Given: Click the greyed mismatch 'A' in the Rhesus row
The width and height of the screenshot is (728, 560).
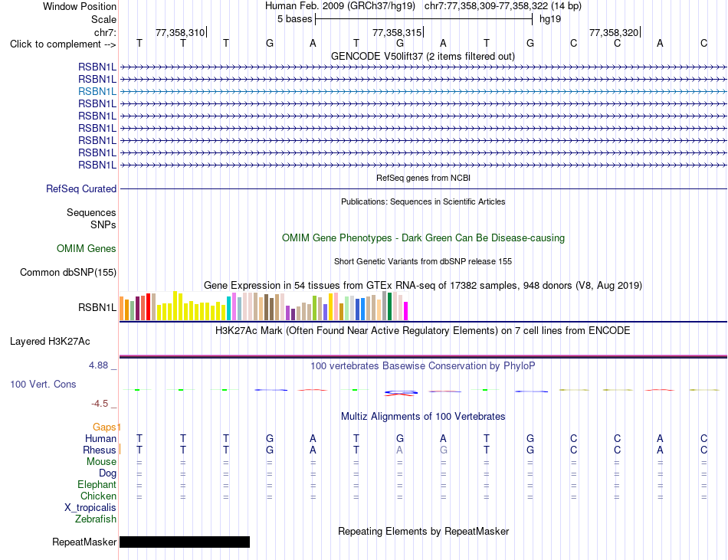Looking at the screenshot, I should [x=399, y=450].
